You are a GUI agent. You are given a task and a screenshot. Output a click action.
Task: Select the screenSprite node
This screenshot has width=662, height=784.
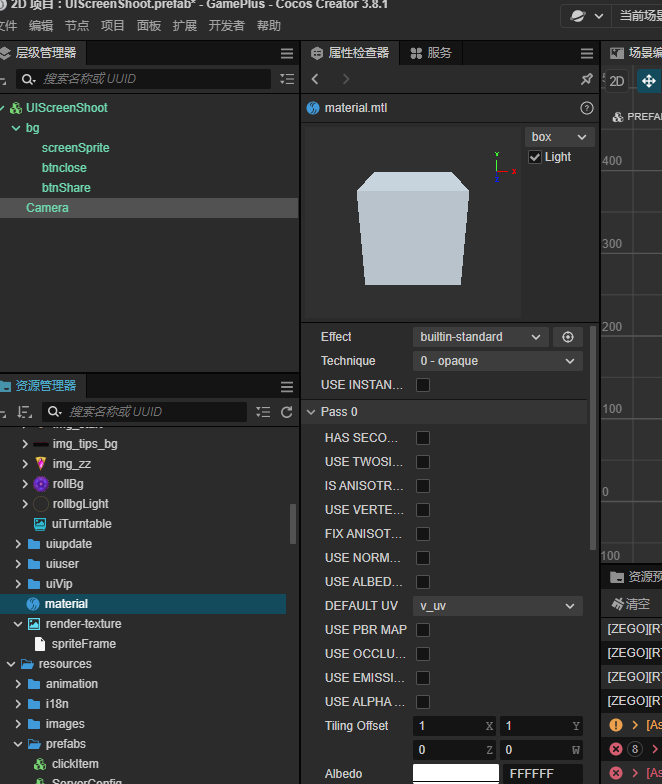point(75,148)
